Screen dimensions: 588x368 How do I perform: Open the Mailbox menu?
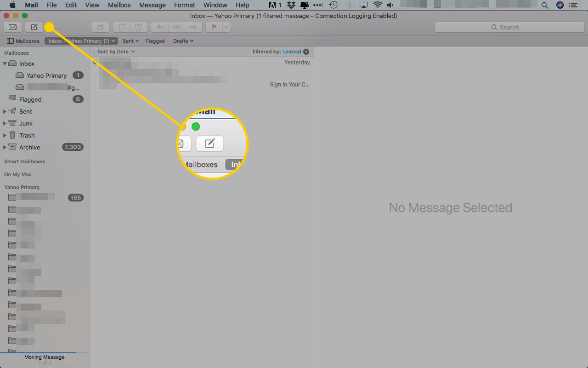tap(119, 5)
